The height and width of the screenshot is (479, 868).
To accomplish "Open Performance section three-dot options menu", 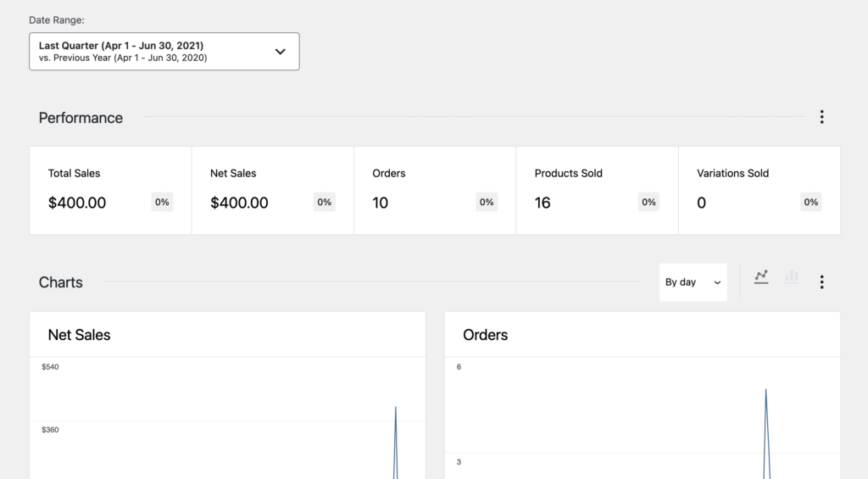I will pyautogui.click(x=821, y=118).
